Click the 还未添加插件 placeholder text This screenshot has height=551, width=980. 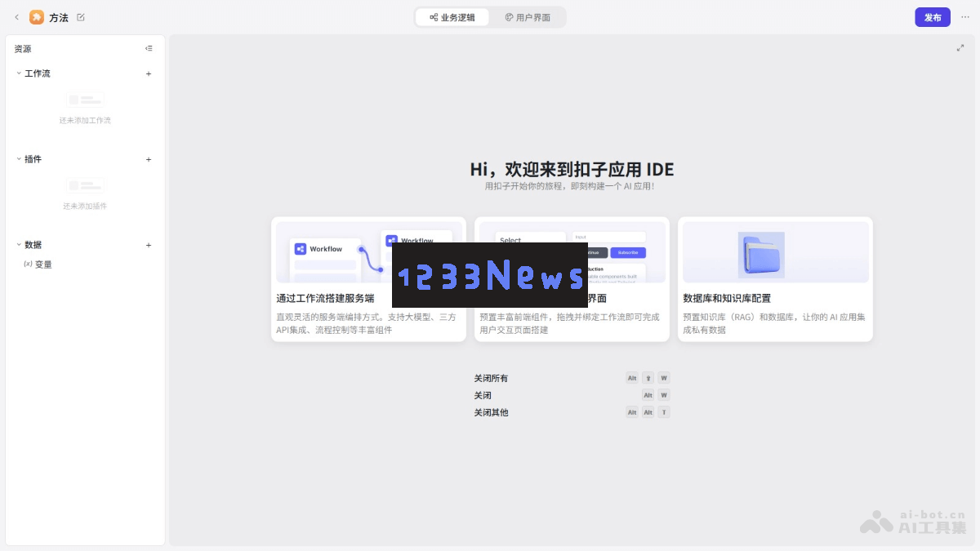[x=85, y=207]
